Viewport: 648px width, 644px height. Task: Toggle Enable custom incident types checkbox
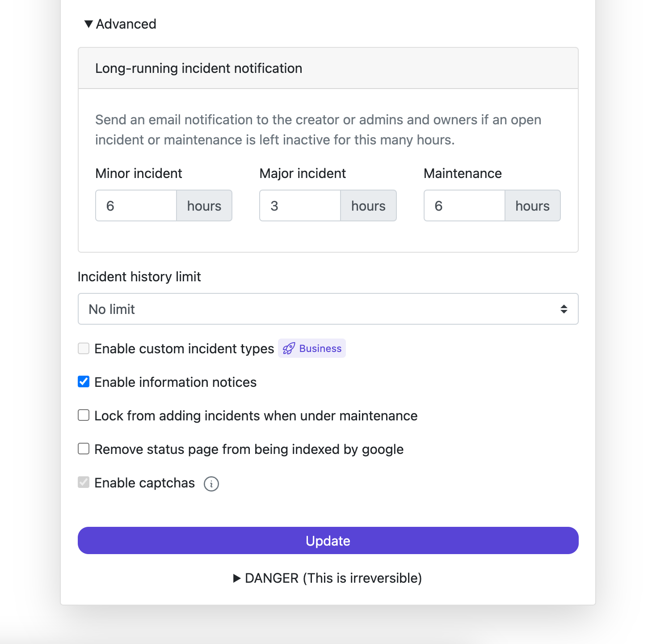[84, 348]
